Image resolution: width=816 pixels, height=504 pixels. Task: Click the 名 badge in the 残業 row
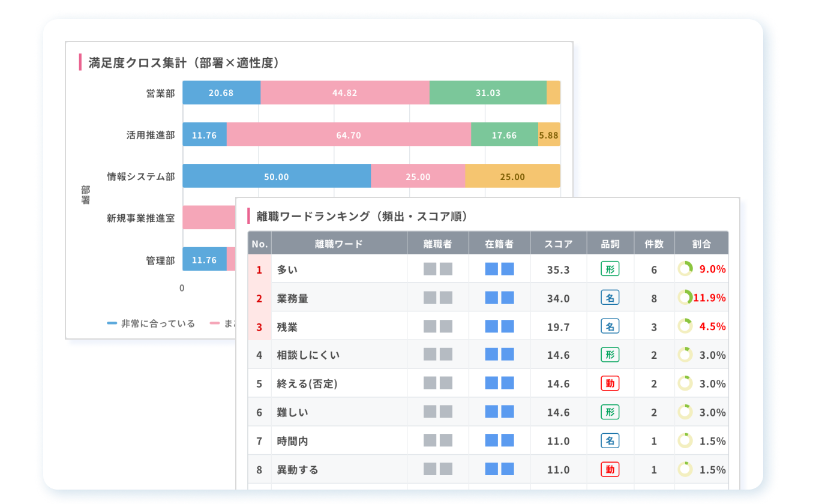click(x=610, y=326)
